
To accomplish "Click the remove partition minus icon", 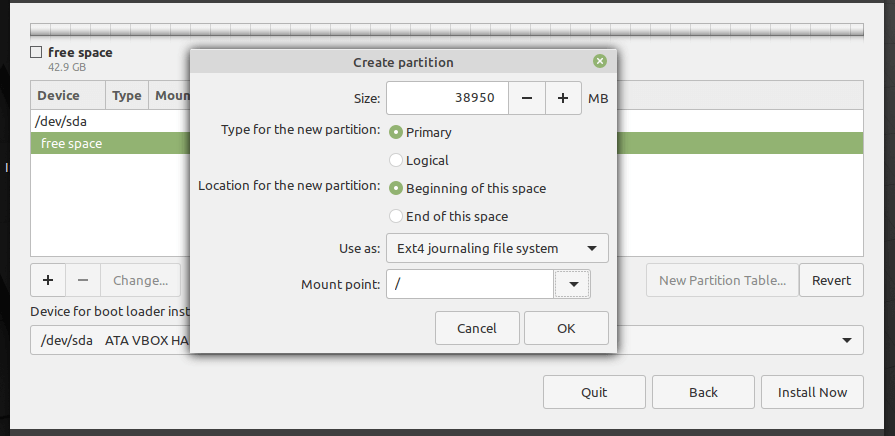I will click(83, 281).
